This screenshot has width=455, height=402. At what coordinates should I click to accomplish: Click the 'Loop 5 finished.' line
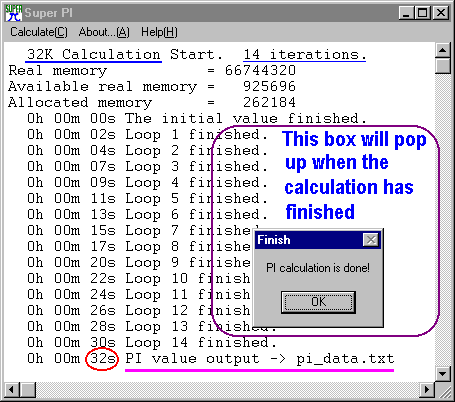pyautogui.click(x=147, y=198)
